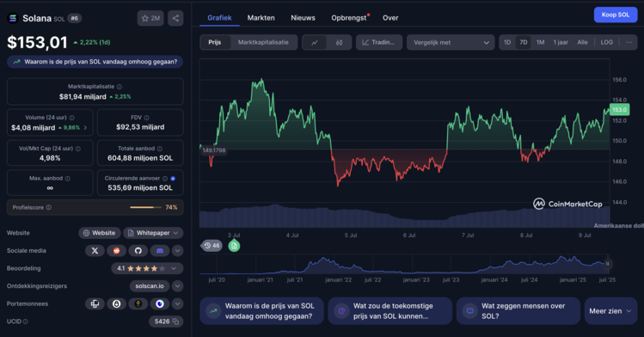Copy the UCID 5426 value
The height and width of the screenshot is (337, 644).
(x=175, y=322)
